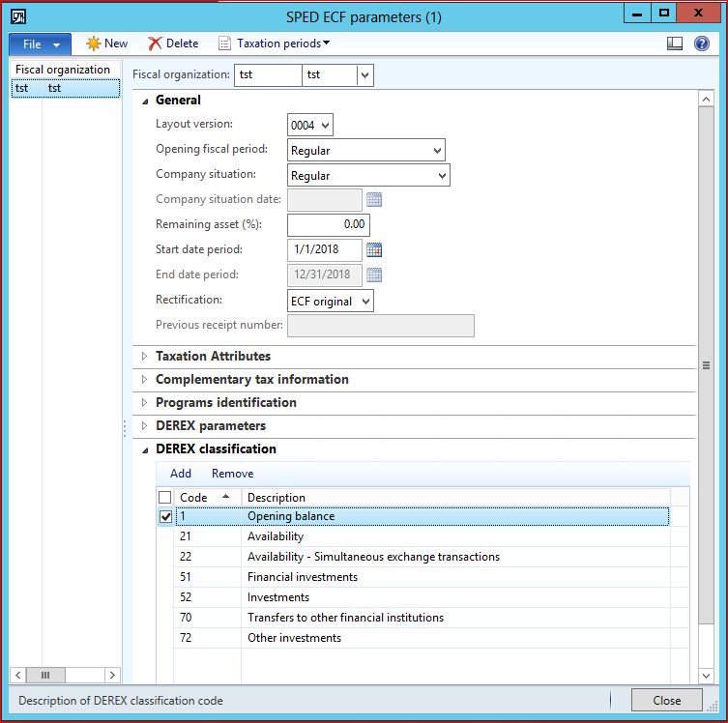Click Add in the DEREX classification grid
The image size is (728, 723).
coord(181,474)
